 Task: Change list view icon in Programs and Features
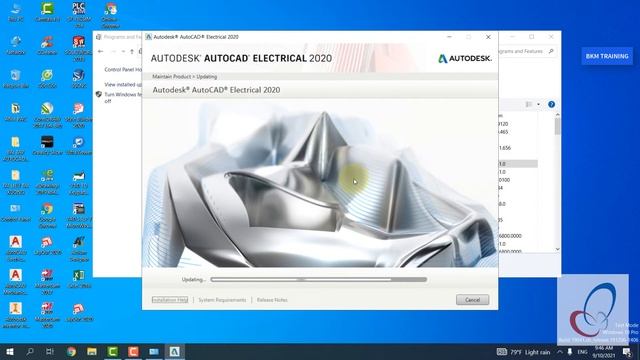[529, 104]
